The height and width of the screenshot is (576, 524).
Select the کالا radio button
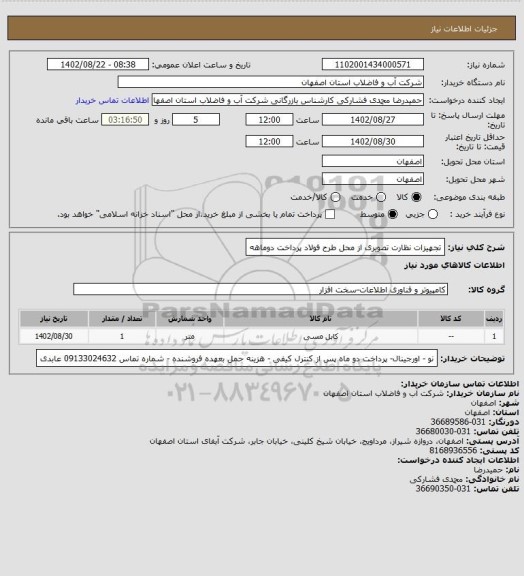click(416, 197)
